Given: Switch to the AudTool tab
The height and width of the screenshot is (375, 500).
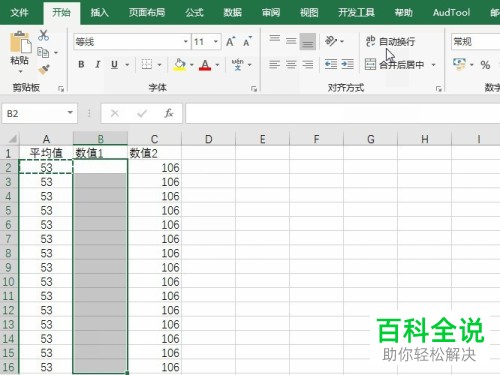Looking at the screenshot, I should [451, 13].
